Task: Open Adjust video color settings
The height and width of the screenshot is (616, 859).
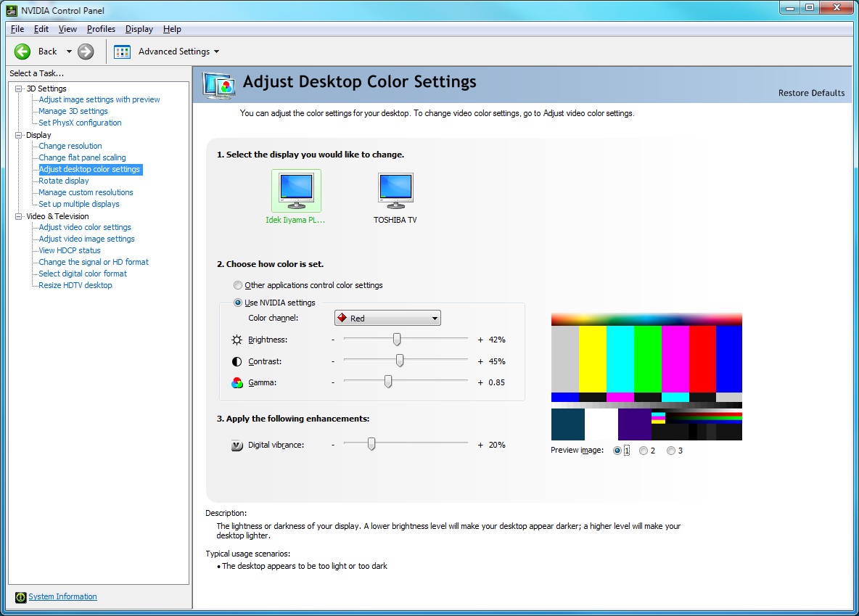Action: pyautogui.click(x=85, y=227)
